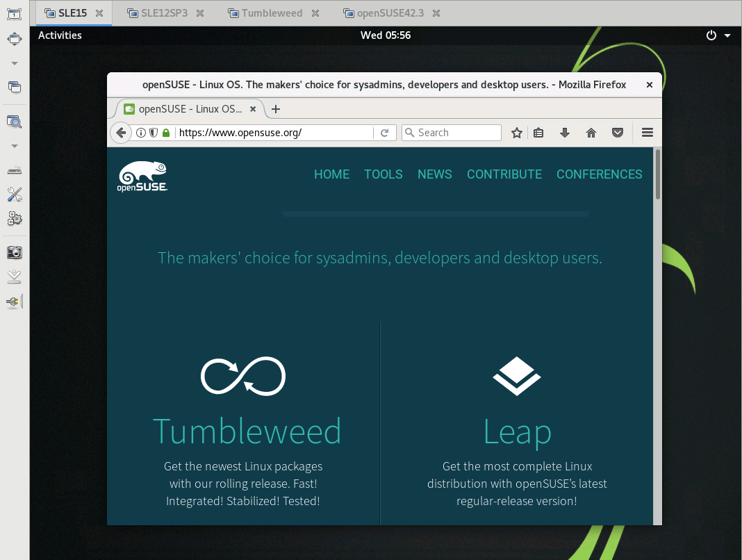Bookmark this page with the star icon

point(517,133)
